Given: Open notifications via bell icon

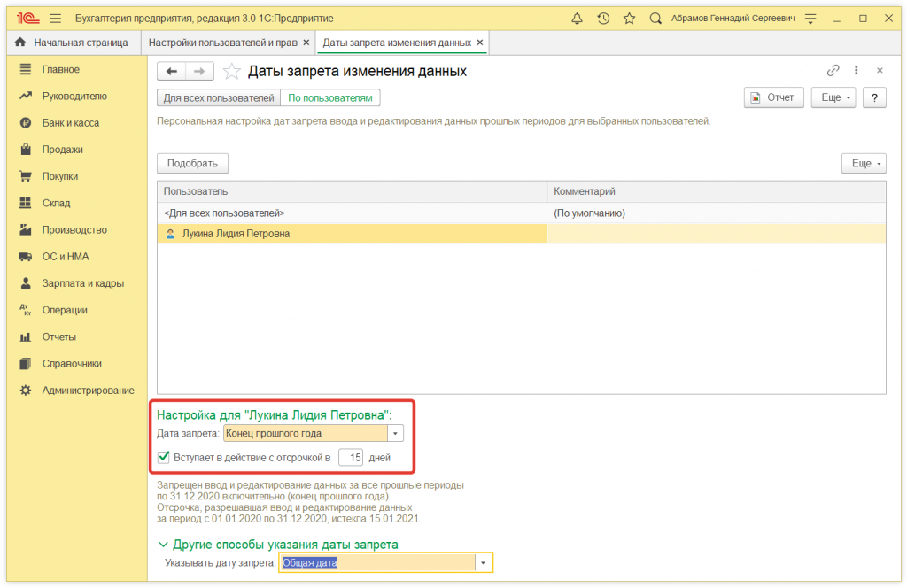Looking at the screenshot, I should pyautogui.click(x=577, y=17).
